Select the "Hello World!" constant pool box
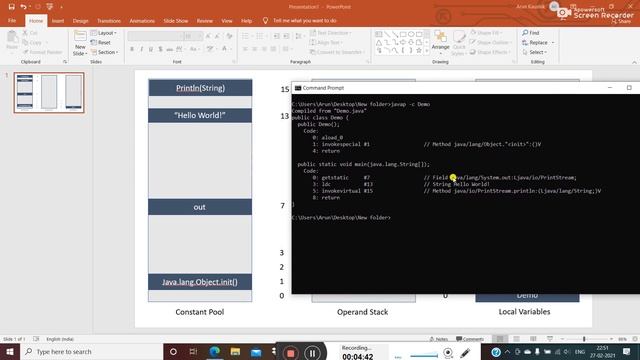640x360 pixels. pos(200,116)
